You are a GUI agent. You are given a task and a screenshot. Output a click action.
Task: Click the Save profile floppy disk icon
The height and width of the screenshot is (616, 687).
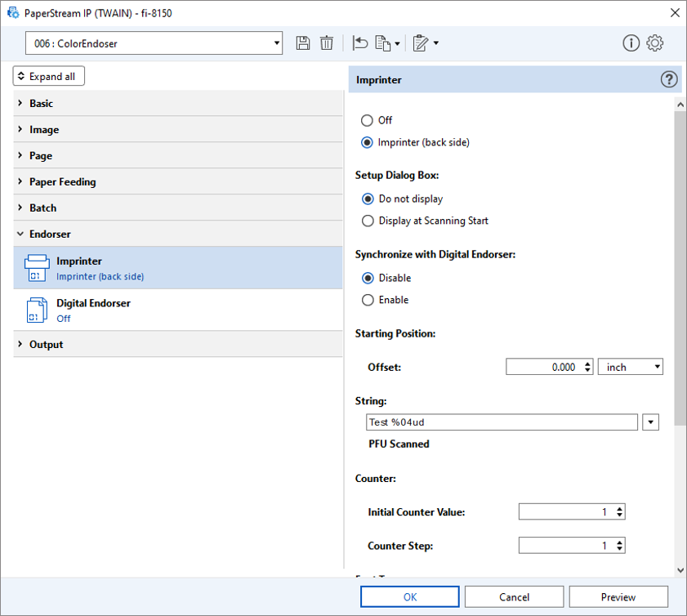pos(303,43)
